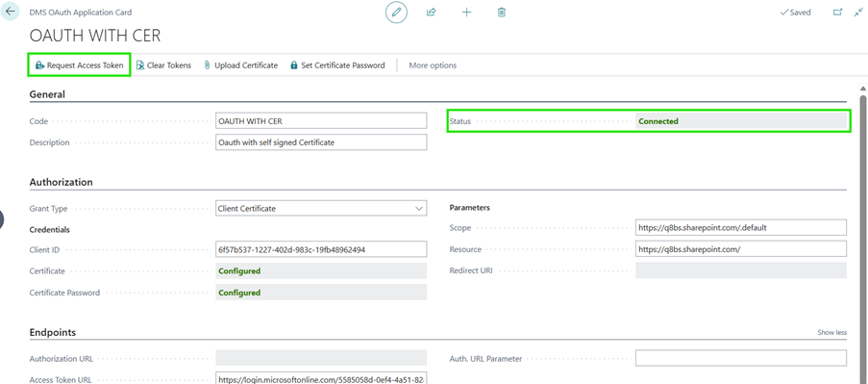This screenshot has height=384, width=868.
Task: Edit the Scope field
Action: [741, 227]
